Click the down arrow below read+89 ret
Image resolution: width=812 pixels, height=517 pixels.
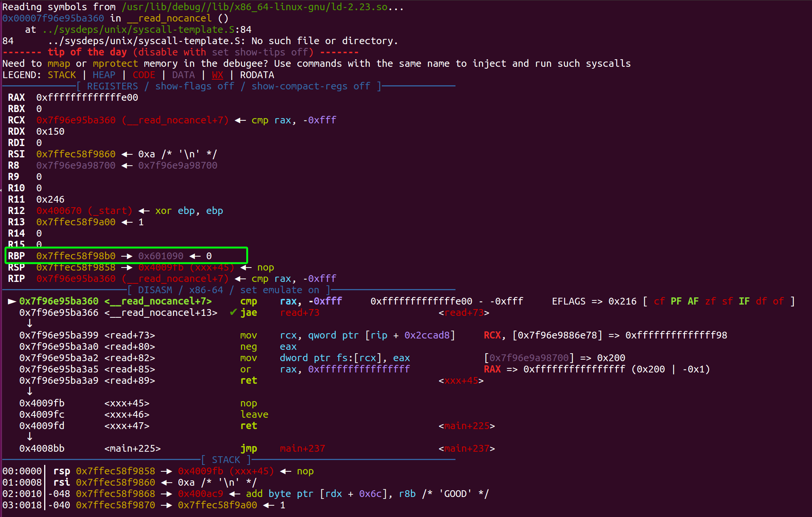pyautogui.click(x=29, y=392)
